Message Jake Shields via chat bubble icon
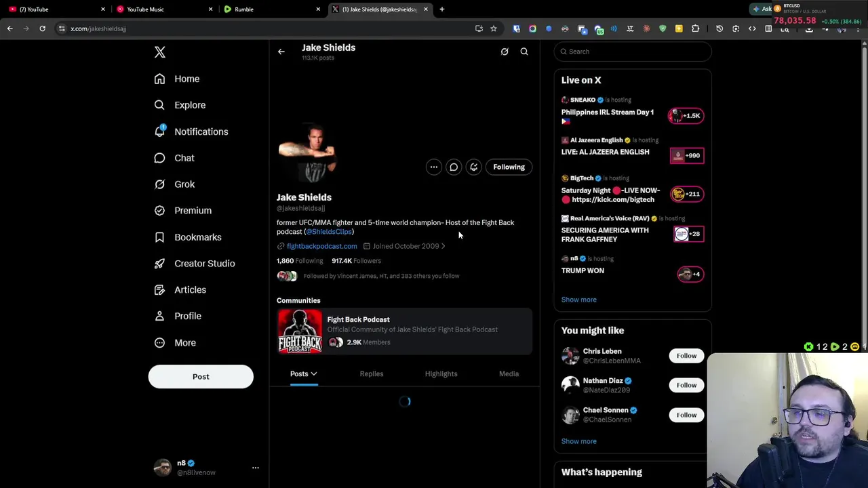Image resolution: width=868 pixels, height=488 pixels. click(454, 167)
